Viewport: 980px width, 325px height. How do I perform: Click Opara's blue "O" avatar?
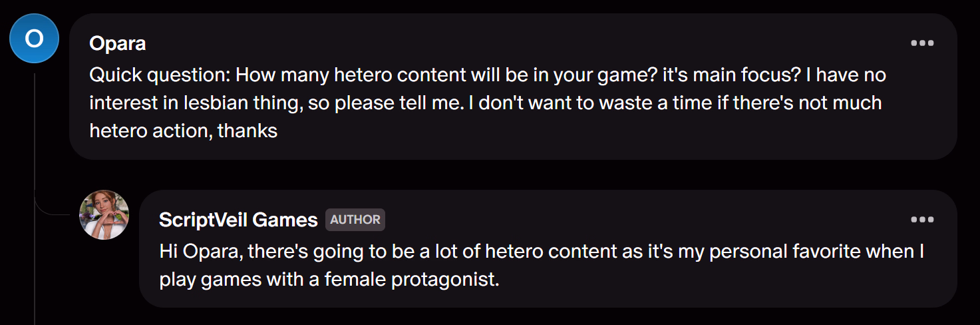point(34,39)
